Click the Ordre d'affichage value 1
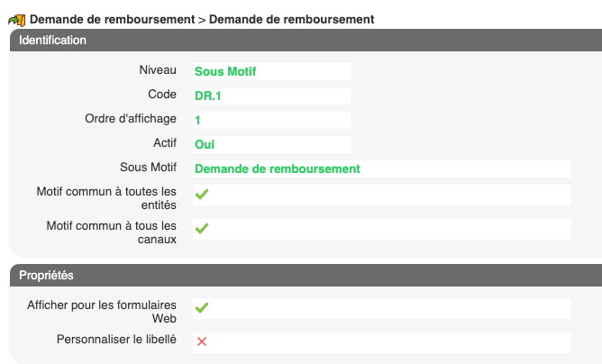The image size is (602, 364). pyautogui.click(x=197, y=120)
